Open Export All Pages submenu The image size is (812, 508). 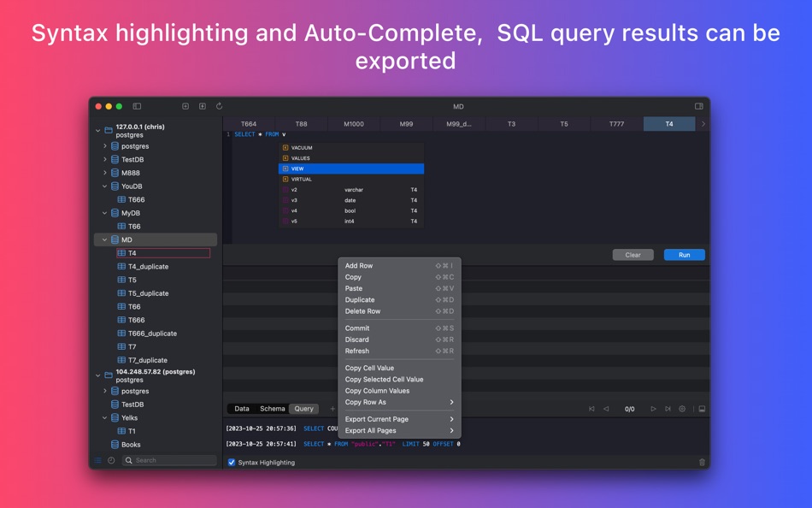(x=399, y=431)
